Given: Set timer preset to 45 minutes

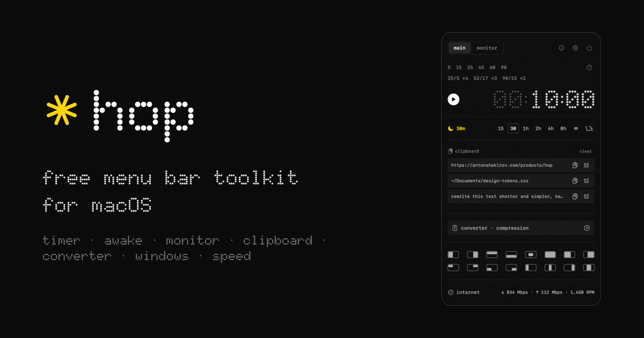Looking at the screenshot, I should (x=481, y=68).
